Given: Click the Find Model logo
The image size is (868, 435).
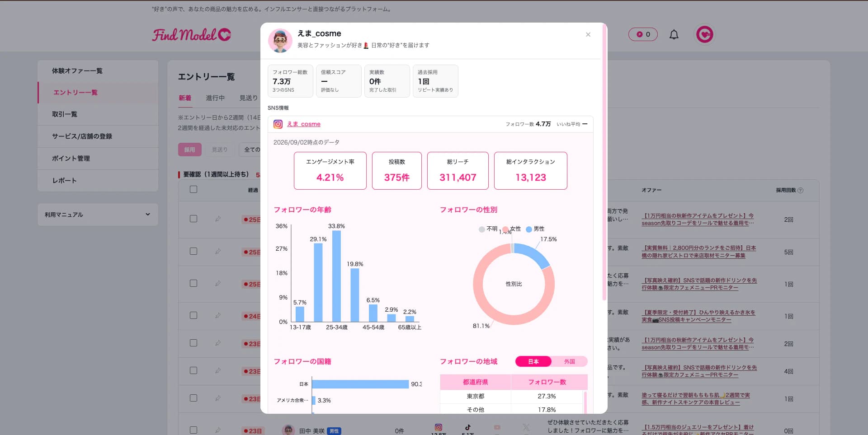Looking at the screenshot, I should 192,34.
